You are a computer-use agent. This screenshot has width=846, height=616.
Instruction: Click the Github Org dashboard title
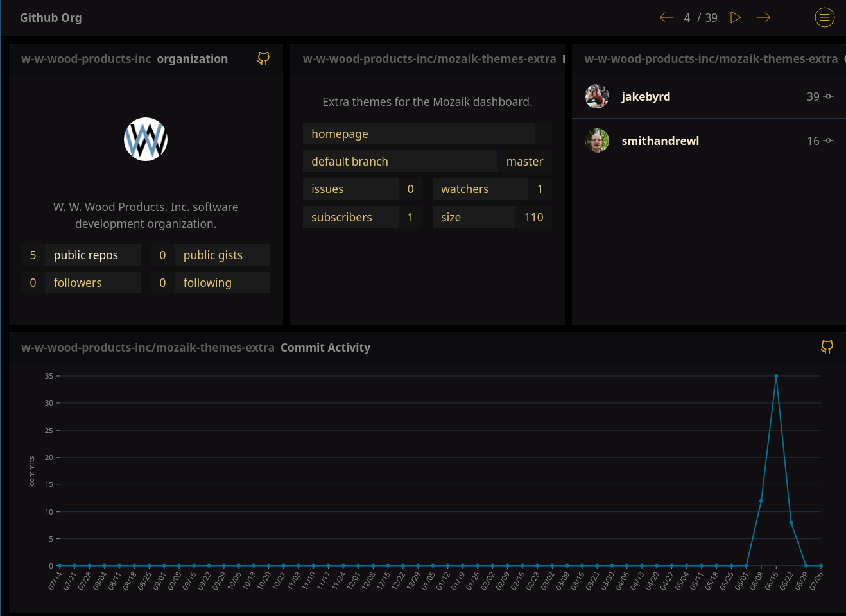click(x=51, y=17)
